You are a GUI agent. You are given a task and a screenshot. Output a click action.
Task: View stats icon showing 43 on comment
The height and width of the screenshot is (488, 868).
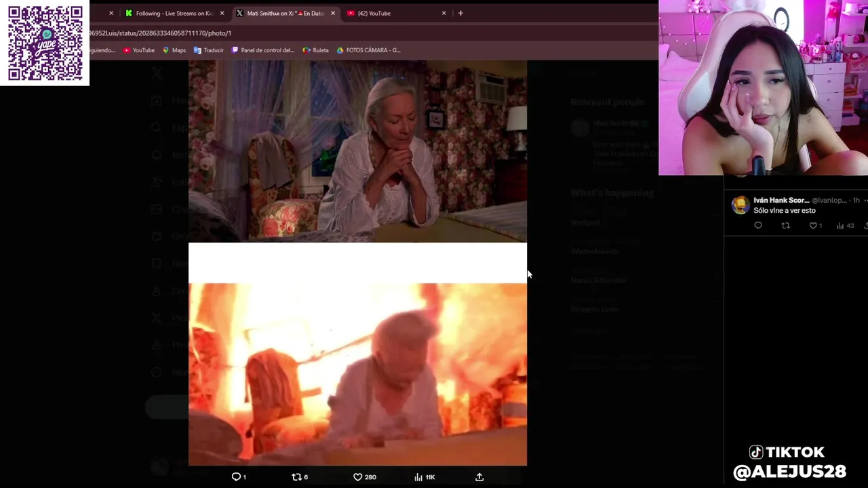point(845,226)
